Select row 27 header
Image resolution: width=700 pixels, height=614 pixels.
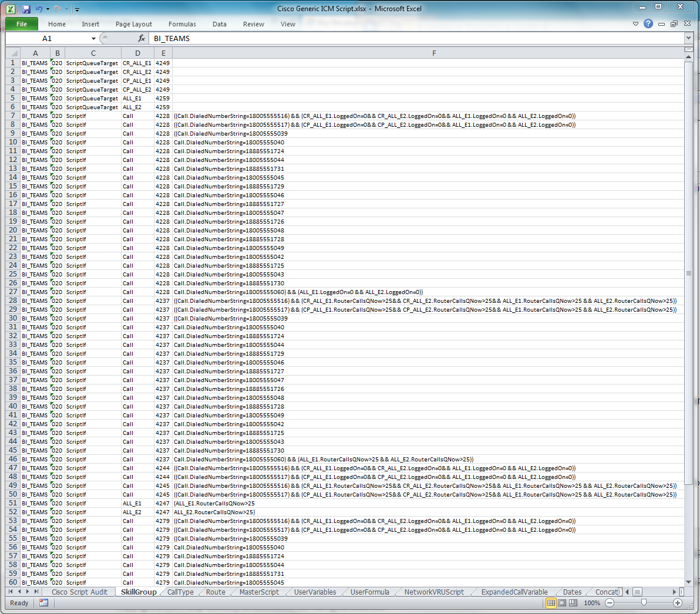(13, 292)
